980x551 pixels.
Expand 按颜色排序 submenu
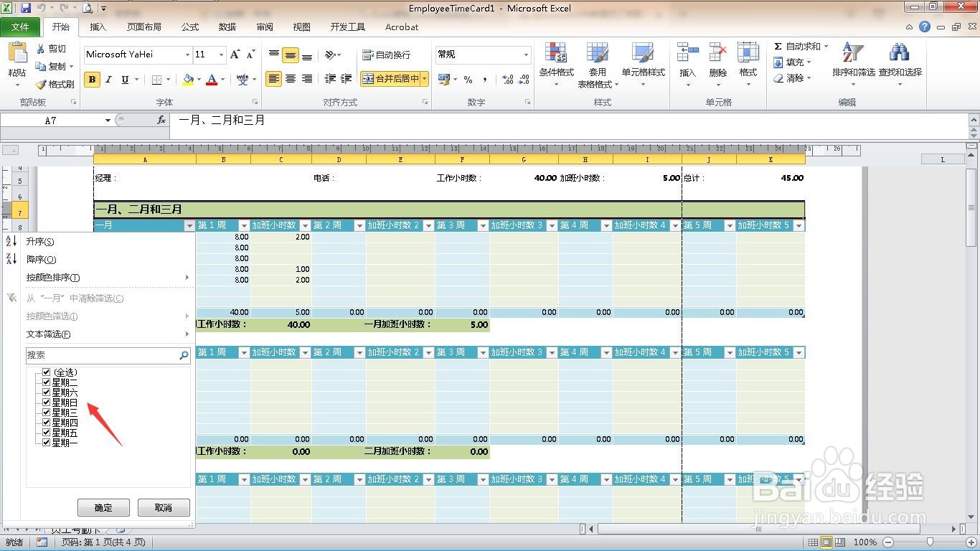pos(187,278)
